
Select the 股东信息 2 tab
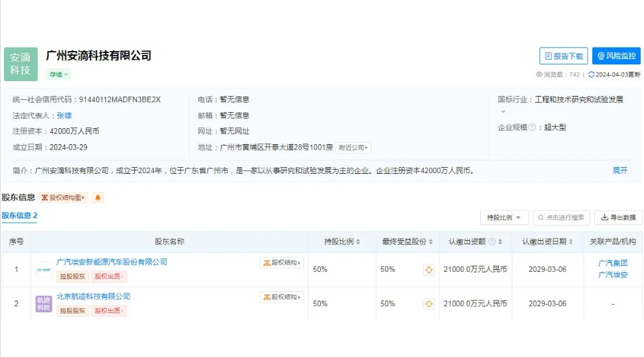point(19,215)
